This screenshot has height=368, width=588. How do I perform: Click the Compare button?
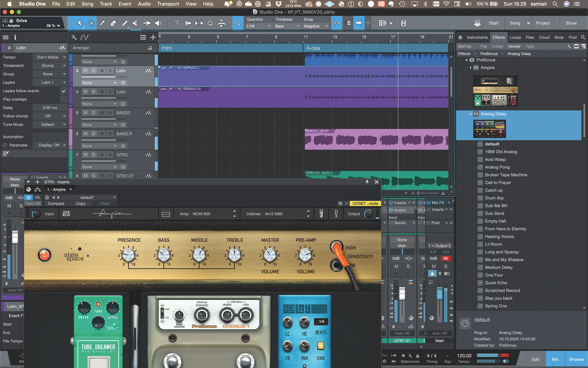[56, 204]
